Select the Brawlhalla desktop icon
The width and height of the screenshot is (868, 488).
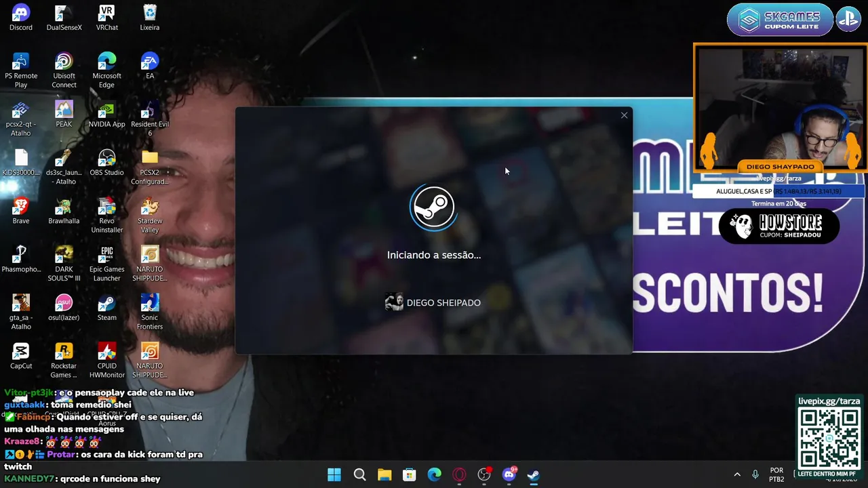(64, 211)
